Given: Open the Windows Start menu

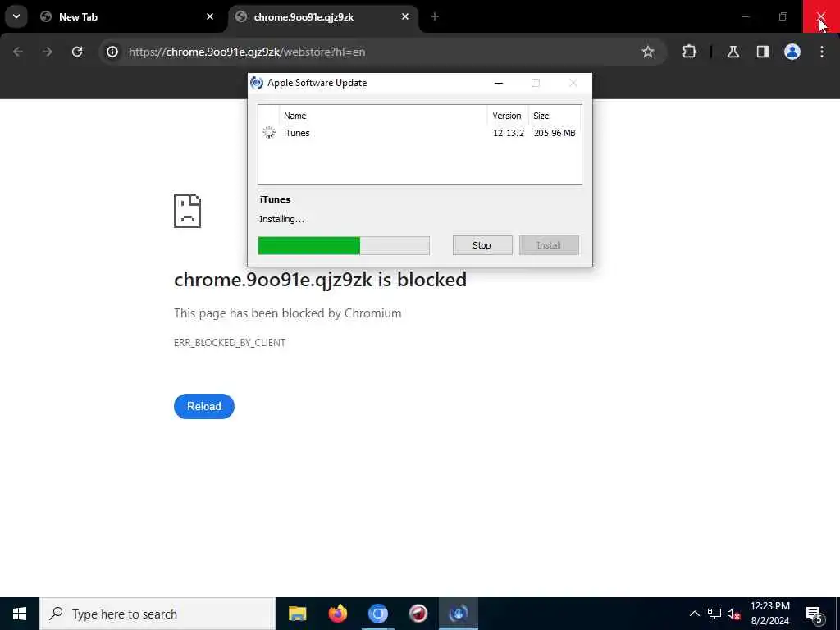Looking at the screenshot, I should (20, 614).
